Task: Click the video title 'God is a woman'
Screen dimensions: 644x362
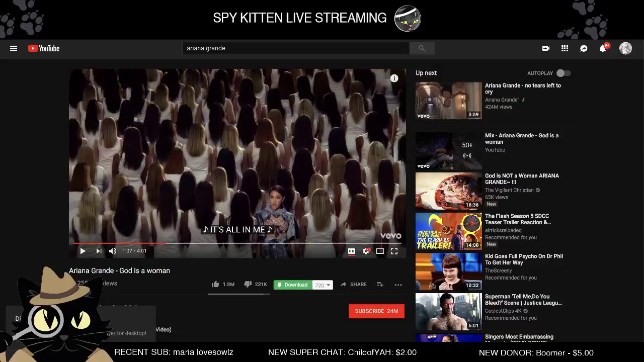Action: point(119,270)
